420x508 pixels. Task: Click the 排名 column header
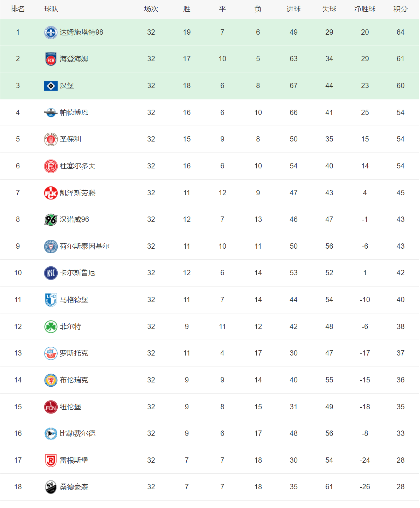pos(18,9)
